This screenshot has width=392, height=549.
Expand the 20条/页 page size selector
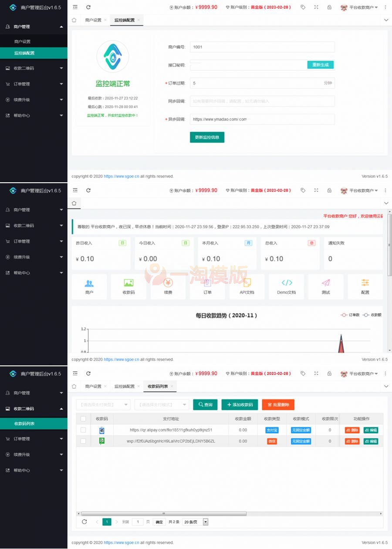[195, 522]
